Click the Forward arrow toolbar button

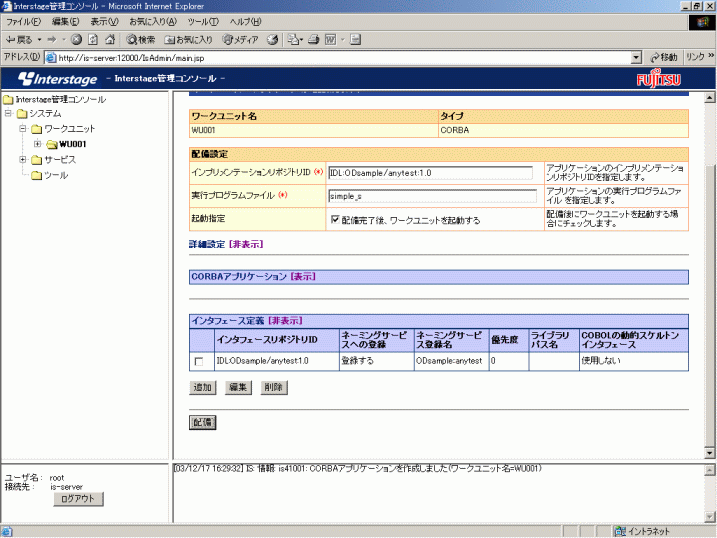click(52, 40)
